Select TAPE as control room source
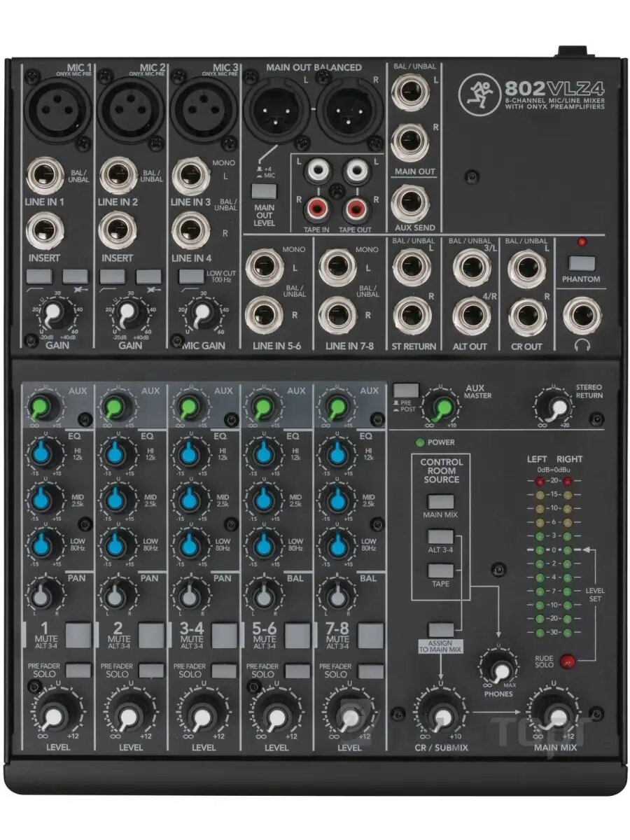630x840 pixels. click(x=442, y=570)
